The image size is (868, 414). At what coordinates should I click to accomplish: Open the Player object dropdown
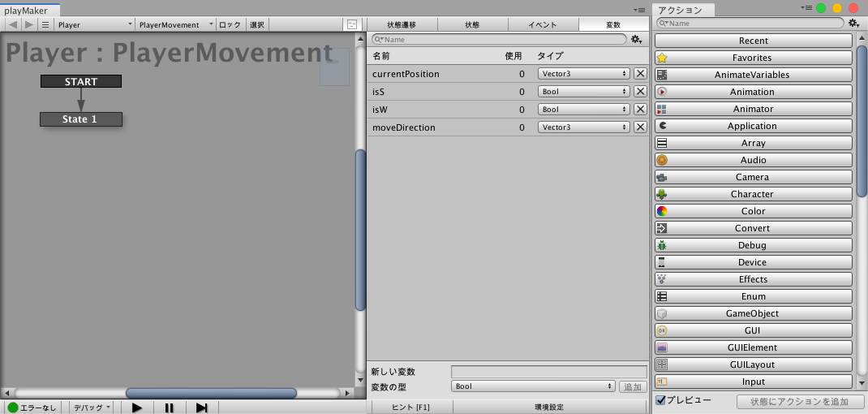coord(95,24)
